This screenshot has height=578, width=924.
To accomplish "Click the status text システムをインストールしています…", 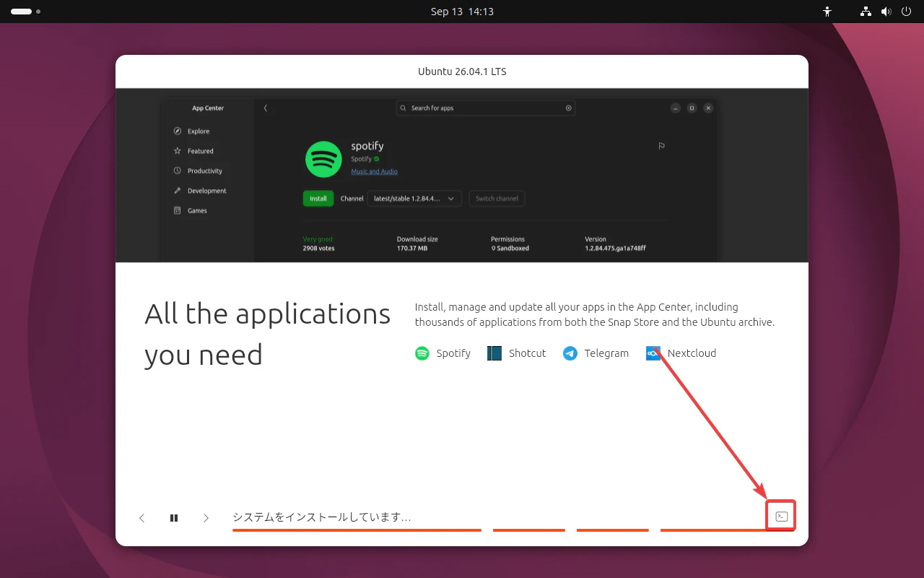I will click(x=322, y=517).
